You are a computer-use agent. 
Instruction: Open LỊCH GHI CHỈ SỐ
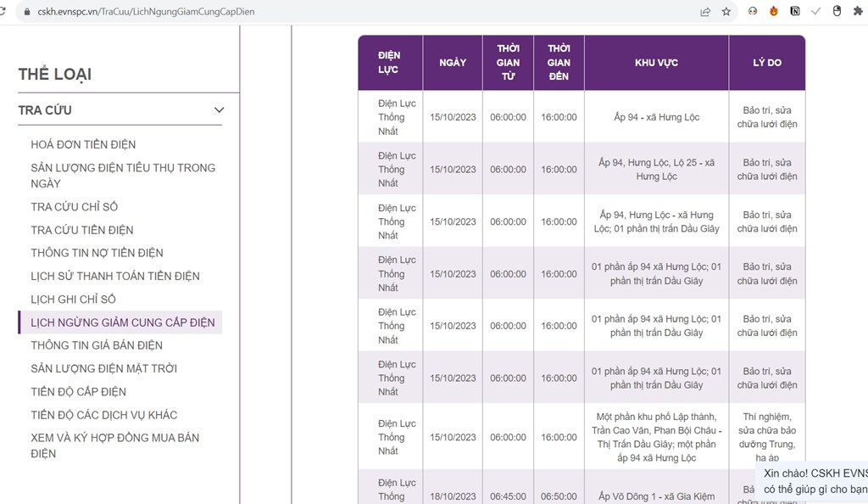[73, 299]
